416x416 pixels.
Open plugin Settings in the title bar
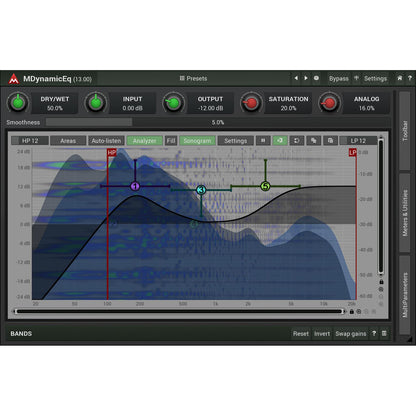pyautogui.click(x=375, y=79)
